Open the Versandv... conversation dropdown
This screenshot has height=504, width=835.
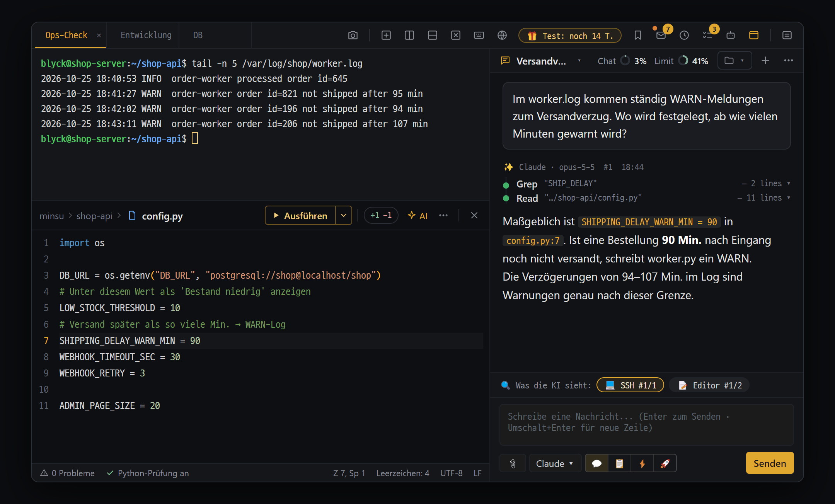click(x=541, y=61)
